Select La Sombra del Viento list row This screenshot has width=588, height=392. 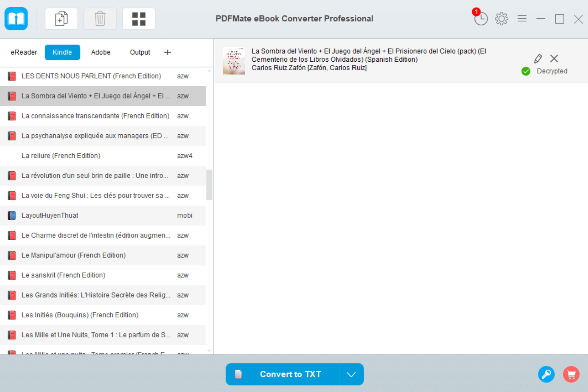[x=103, y=96]
